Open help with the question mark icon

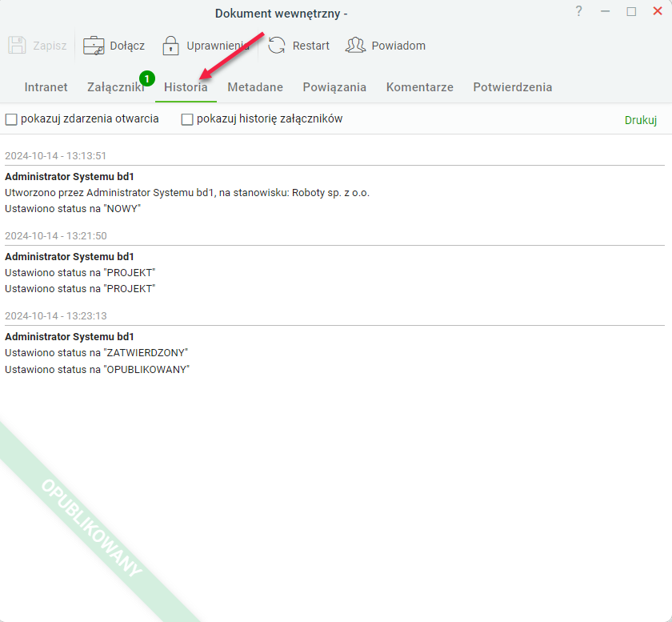[x=578, y=11]
